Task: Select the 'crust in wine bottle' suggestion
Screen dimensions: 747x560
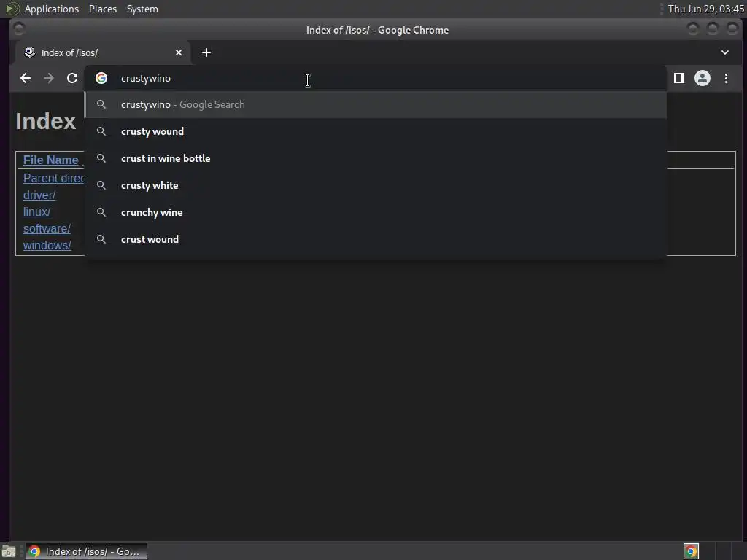Action: tap(376, 158)
